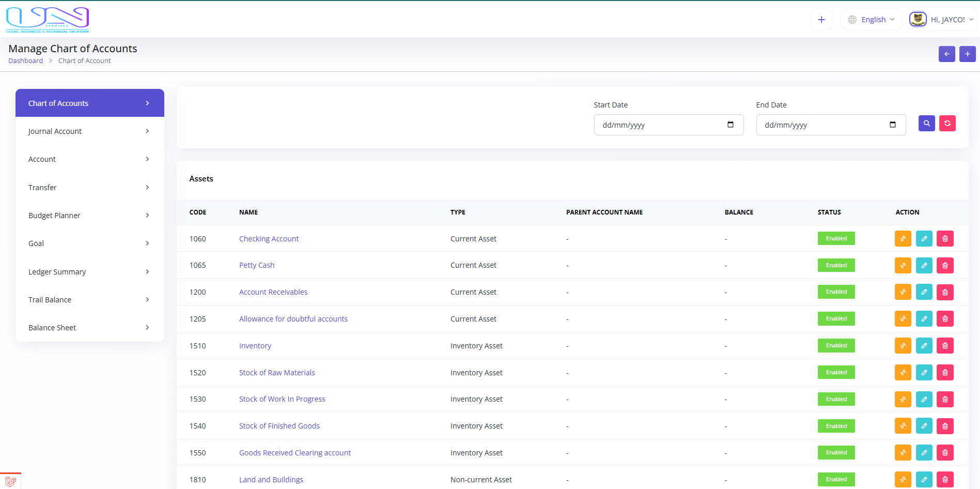Open the Account Receivables link
The width and height of the screenshot is (980, 489).
pyautogui.click(x=273, y=292)
